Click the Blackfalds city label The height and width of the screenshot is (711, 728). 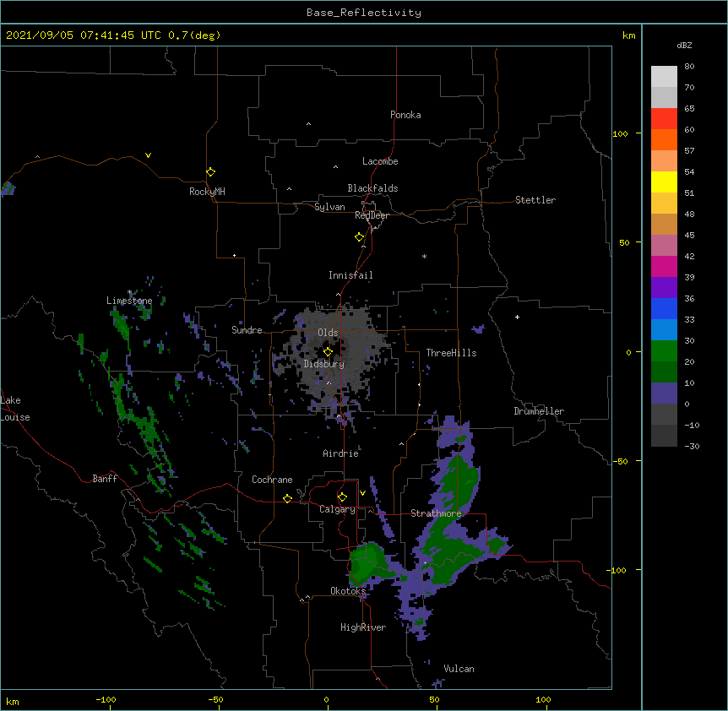pyautogui.click(x=372, y=188)
